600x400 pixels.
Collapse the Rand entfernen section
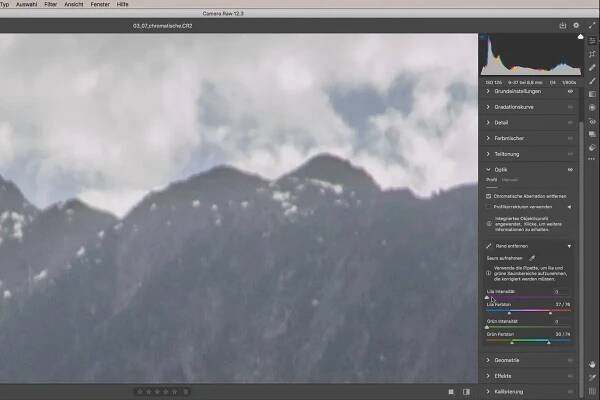[569, 245]
